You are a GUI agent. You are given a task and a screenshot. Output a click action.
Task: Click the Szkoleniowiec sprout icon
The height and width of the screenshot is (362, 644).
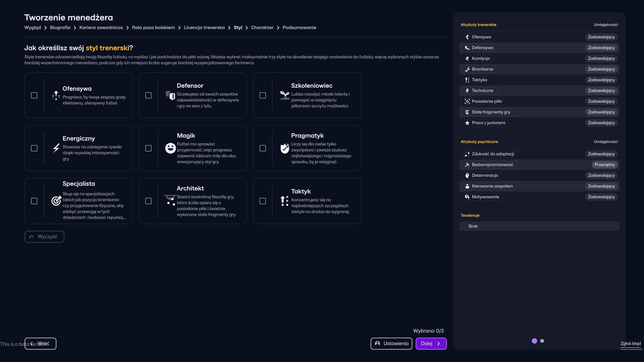284,95
